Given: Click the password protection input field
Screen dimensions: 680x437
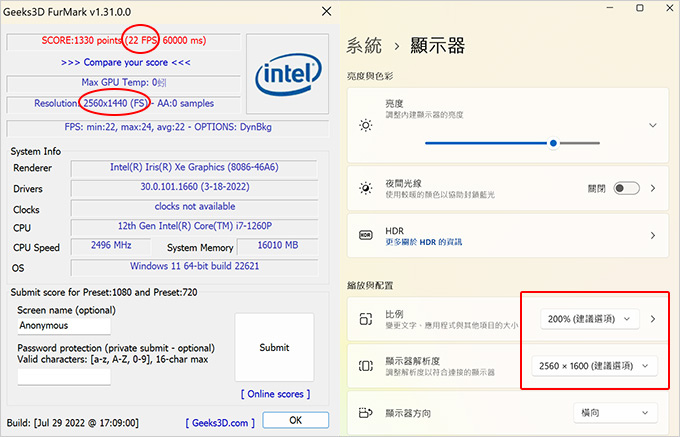Looking at the screenshot, I should pyautogui.click(x=64, y=376).
